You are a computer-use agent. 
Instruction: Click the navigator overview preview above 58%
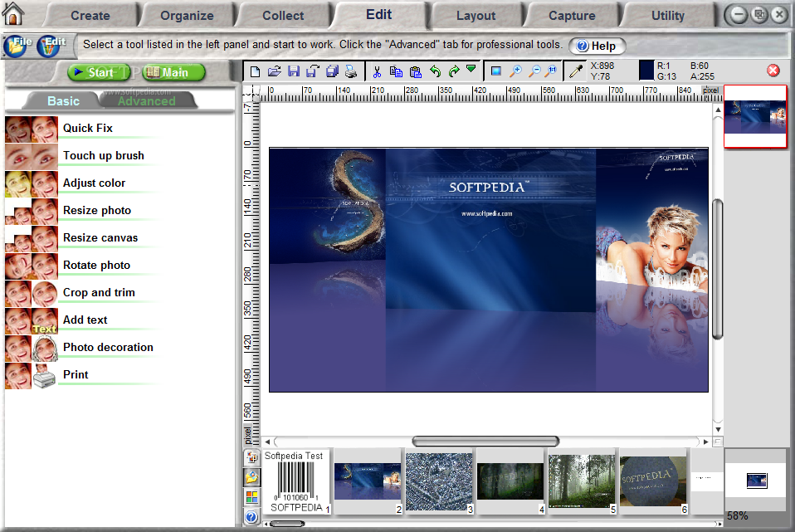coord(757,480)
